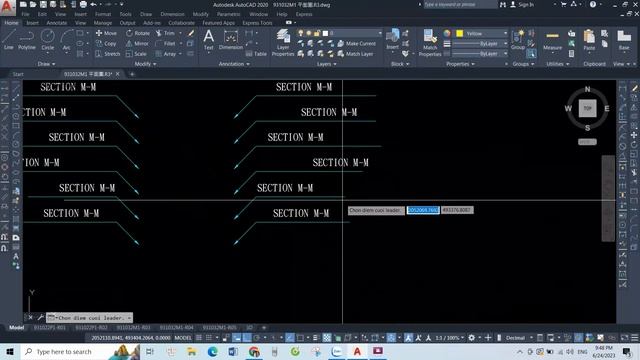Select the Text annotation tool
The image size is (640, 360).
[209, 40]
